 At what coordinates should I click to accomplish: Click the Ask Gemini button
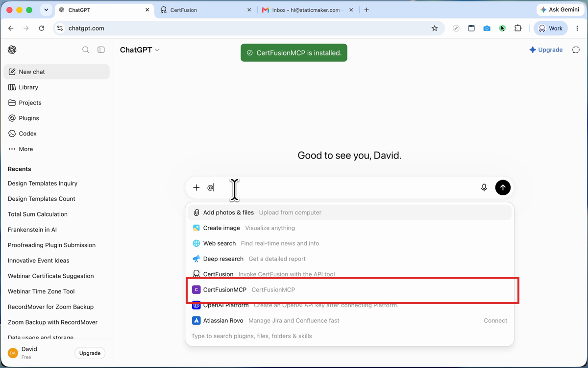pos(560,10)
